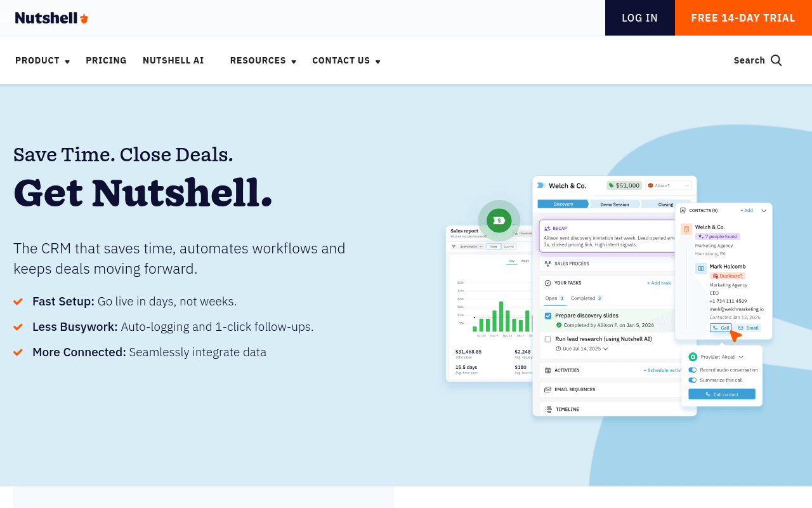Check Run lead research task

548,339
